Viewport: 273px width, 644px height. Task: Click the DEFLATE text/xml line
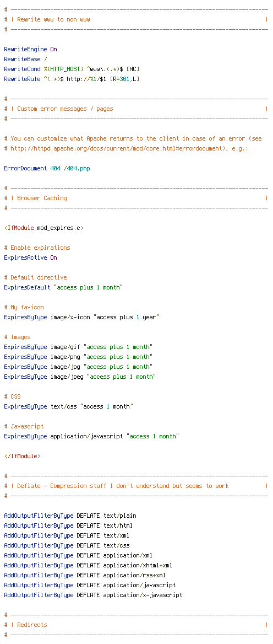[x=67, y=535]
